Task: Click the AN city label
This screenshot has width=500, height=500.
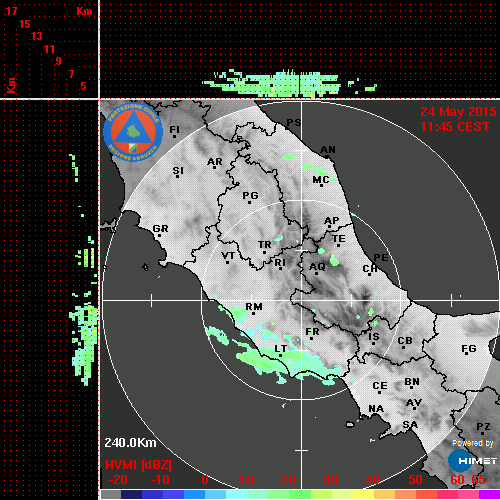Action: tap(328, 150)
